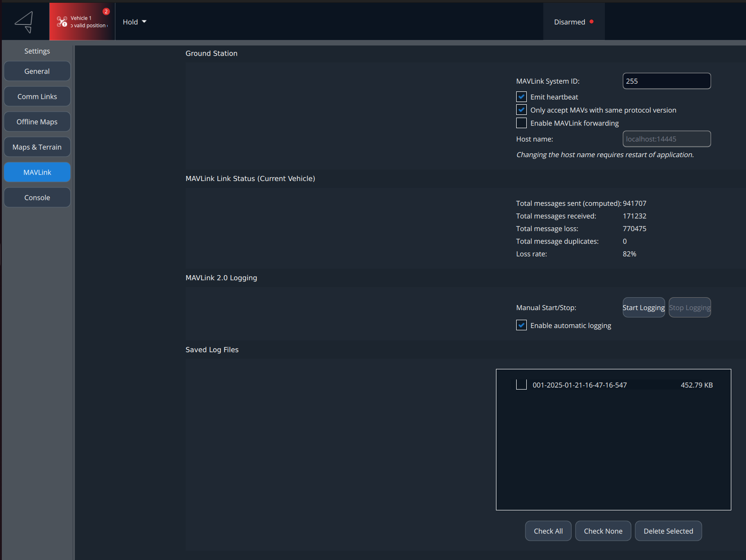Open the General settings tab
The width and height of the screenshot is (746, 560).
click(37, 71)
